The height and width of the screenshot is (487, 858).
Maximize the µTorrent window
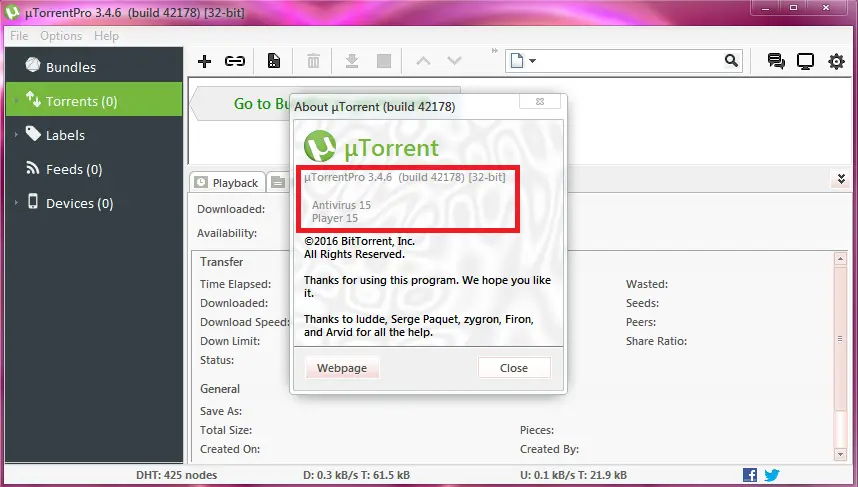(x=794, y=8)
